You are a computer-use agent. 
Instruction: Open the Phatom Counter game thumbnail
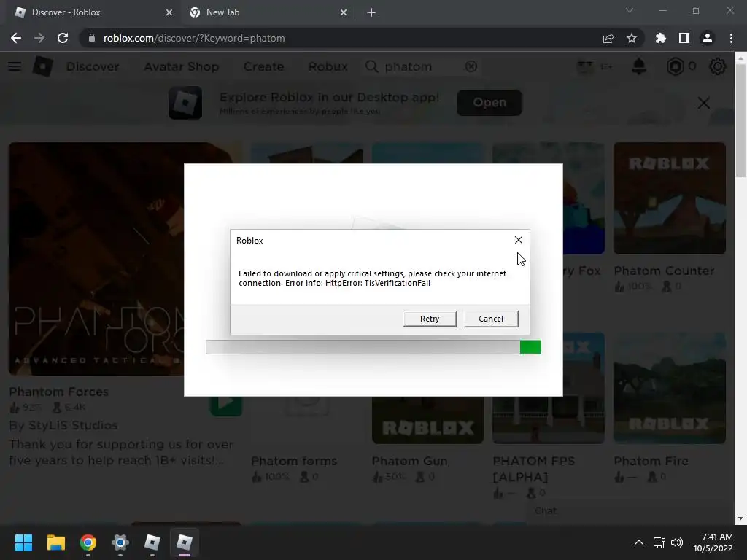pyautogui.click(x=670, y=198)
